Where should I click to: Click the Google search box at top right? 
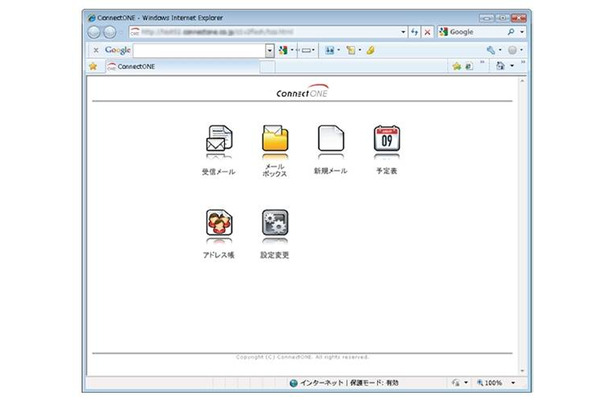tap(478, 32)
